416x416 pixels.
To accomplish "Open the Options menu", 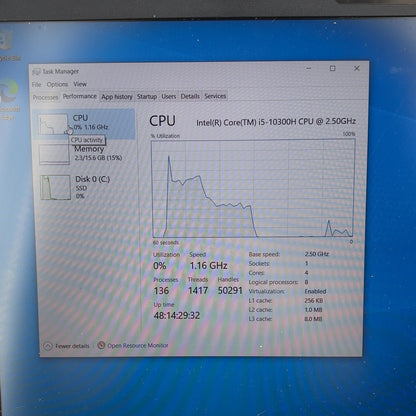I will 57,84.
